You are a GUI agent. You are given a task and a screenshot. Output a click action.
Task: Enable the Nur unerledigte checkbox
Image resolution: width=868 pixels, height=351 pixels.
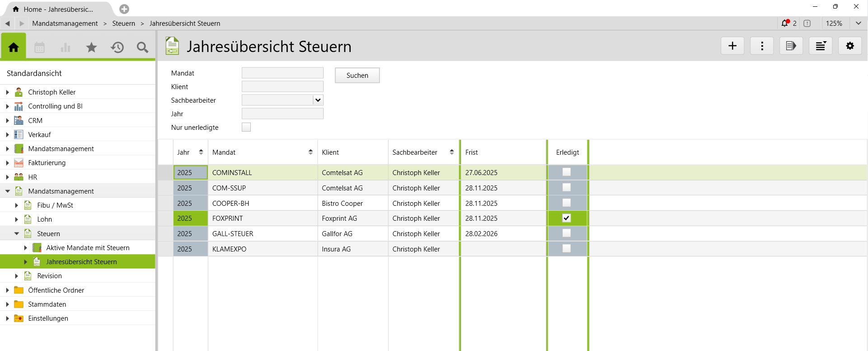246,128
